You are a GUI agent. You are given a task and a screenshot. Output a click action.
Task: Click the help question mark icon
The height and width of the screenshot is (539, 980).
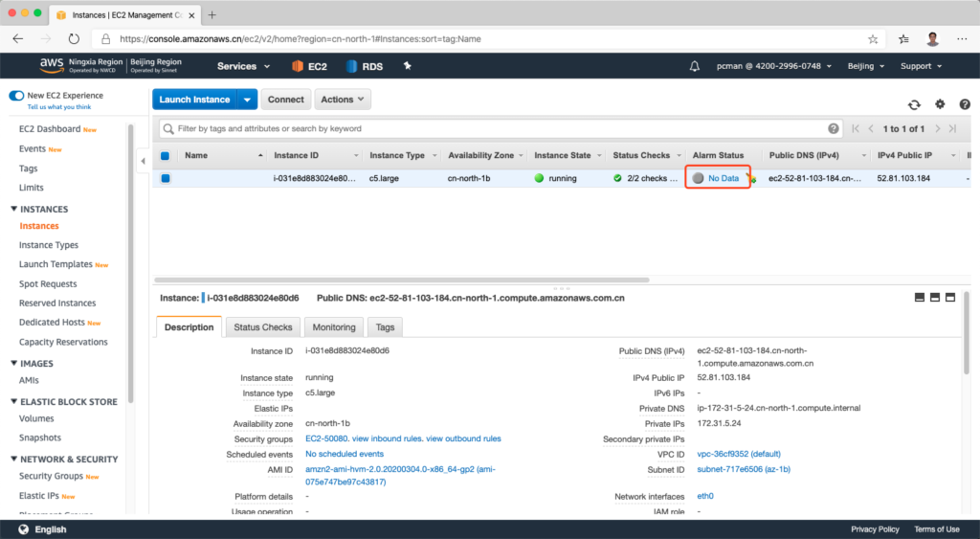pos(964,104)
